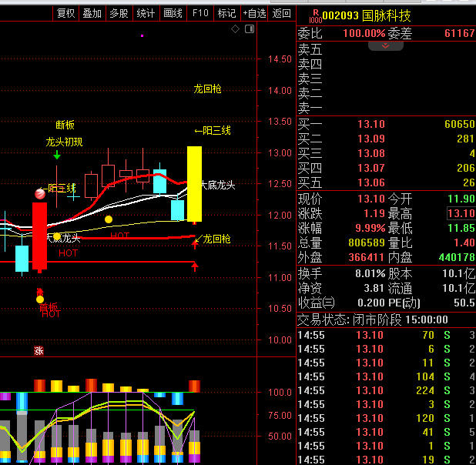
Task: Select the large yellow candlestick
Action: 194,183
